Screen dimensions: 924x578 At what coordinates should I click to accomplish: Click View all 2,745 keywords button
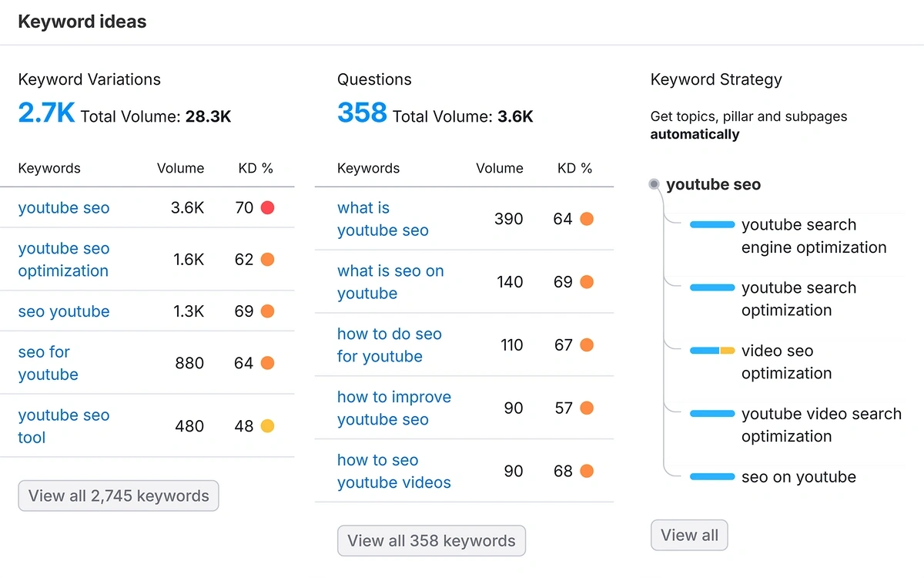click(119, 496)
